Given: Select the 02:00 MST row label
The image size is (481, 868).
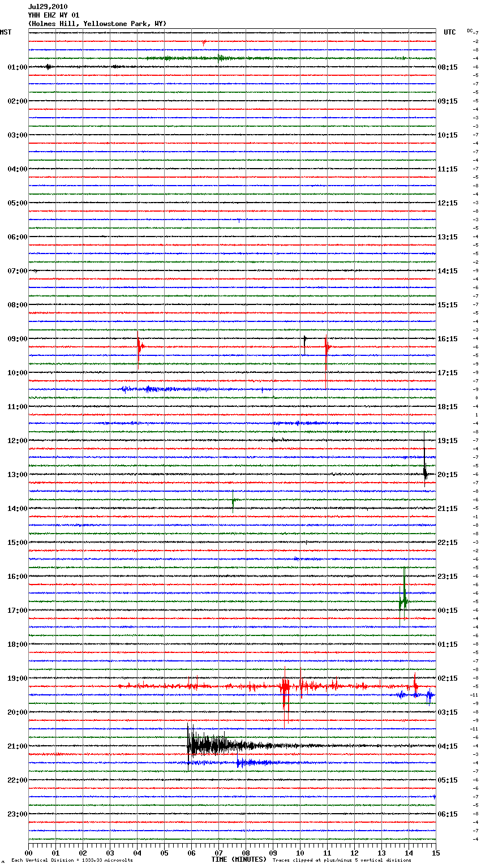Looking at the screenshot, I should pyautogui.click(x=18, y=101).
